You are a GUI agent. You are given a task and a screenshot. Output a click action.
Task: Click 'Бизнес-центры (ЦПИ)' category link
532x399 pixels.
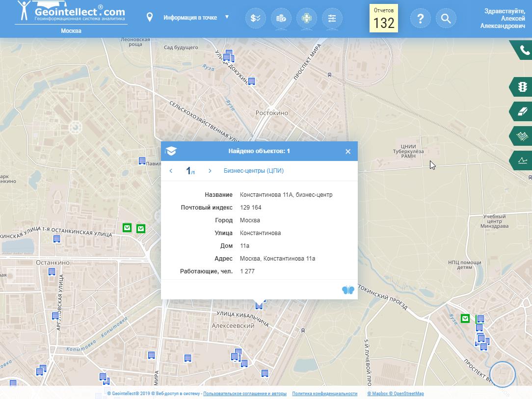point(254,171)
